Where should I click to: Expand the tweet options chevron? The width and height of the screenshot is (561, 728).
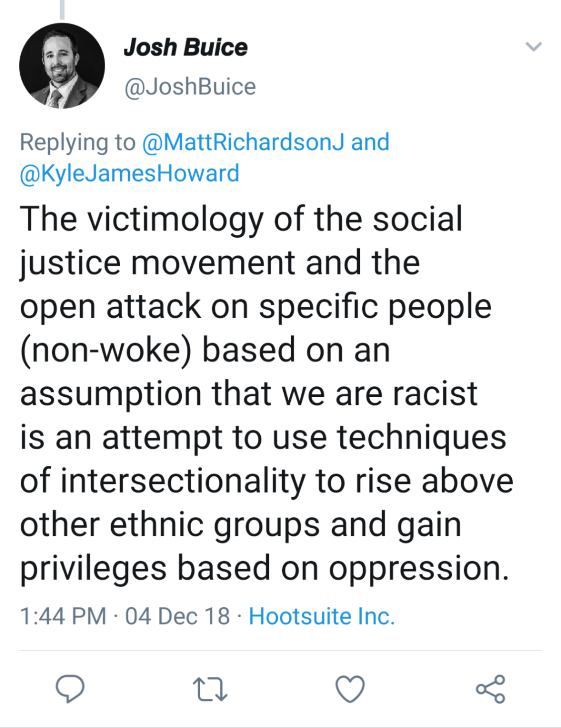pos(533,47)
